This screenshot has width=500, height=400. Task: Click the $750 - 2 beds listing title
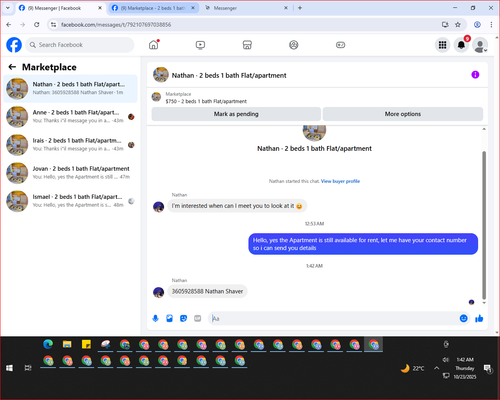coord(206,101)
